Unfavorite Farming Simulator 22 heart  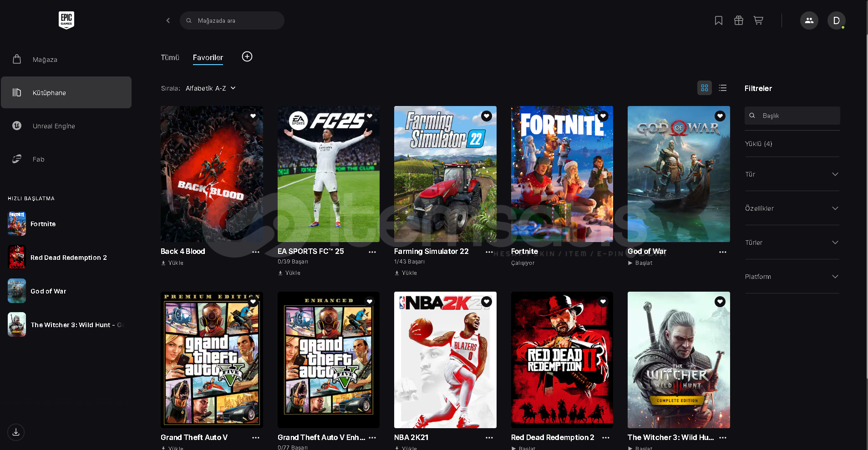pyautogui.click(x=487, y=116)
